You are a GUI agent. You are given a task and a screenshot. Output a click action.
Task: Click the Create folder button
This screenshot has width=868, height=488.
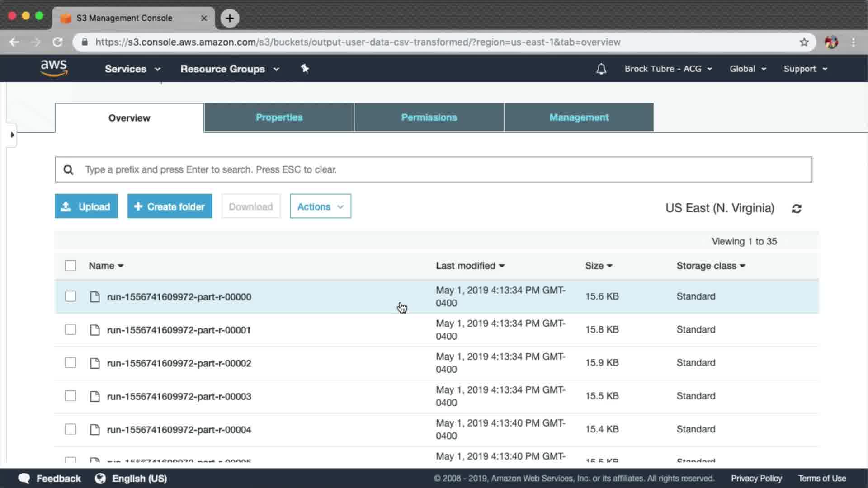[x=170, y=206]
